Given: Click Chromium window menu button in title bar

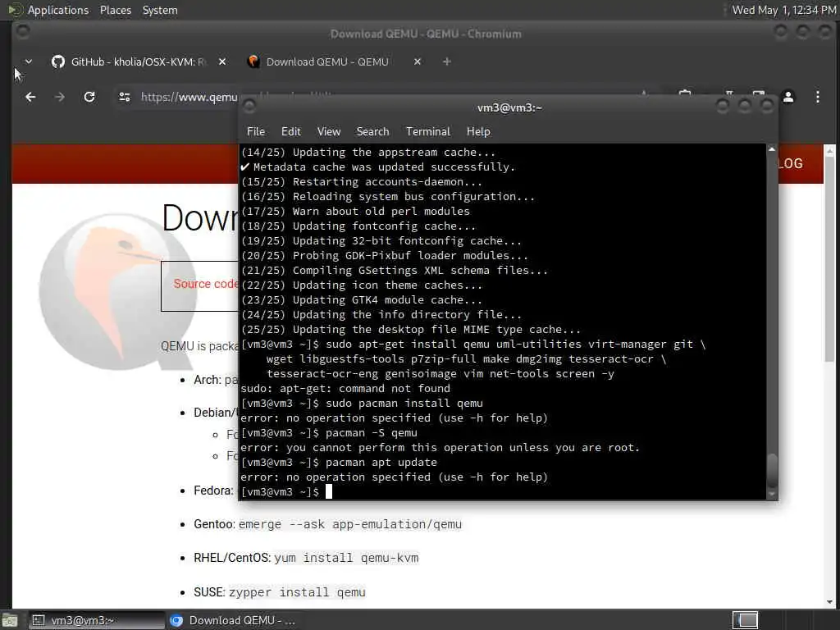Looking at the screenshot, I should coord(23,32).
